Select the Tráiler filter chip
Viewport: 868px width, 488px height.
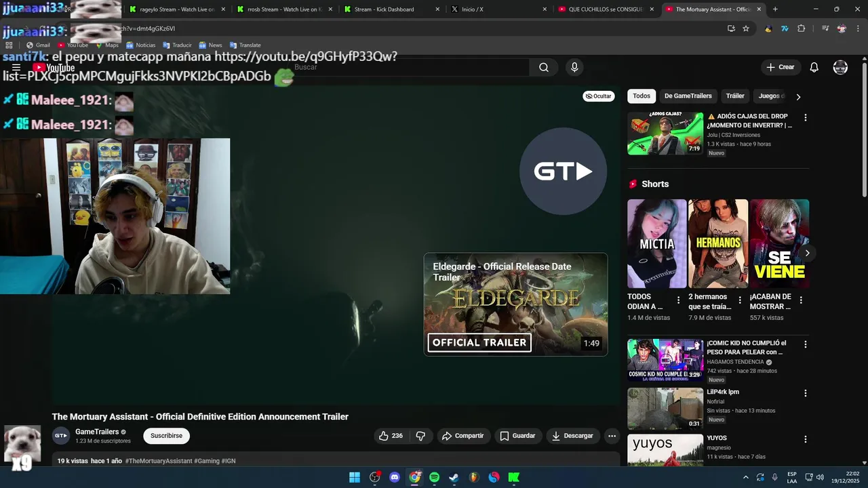coord(735,96)
